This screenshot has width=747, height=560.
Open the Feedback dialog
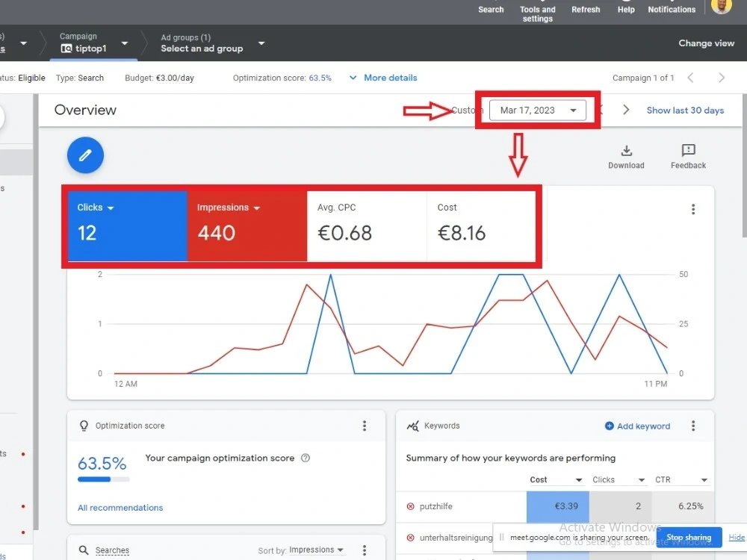[x=688, y=157]
